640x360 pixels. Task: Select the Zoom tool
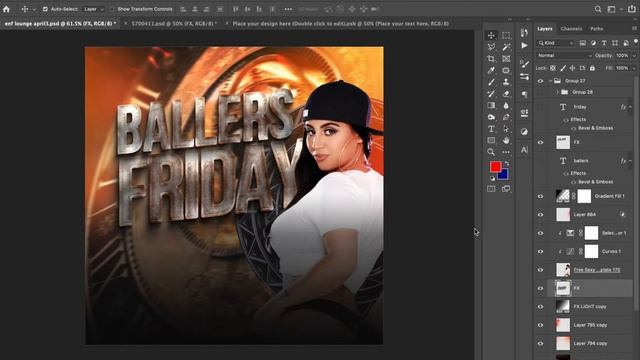click(x=491, y=152)
